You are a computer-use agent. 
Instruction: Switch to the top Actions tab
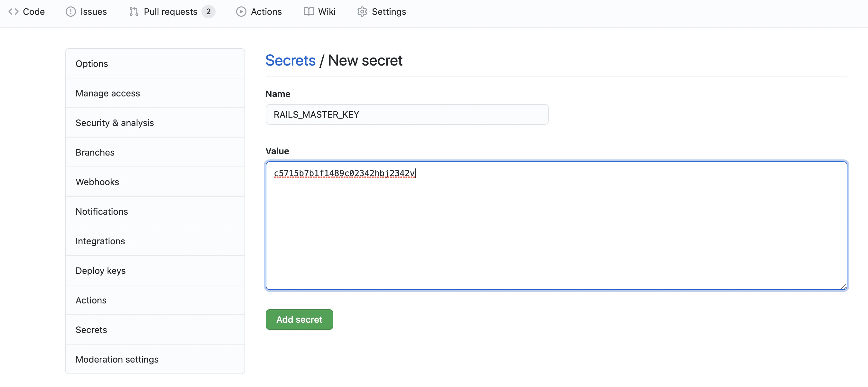click(x=259, y=12)
